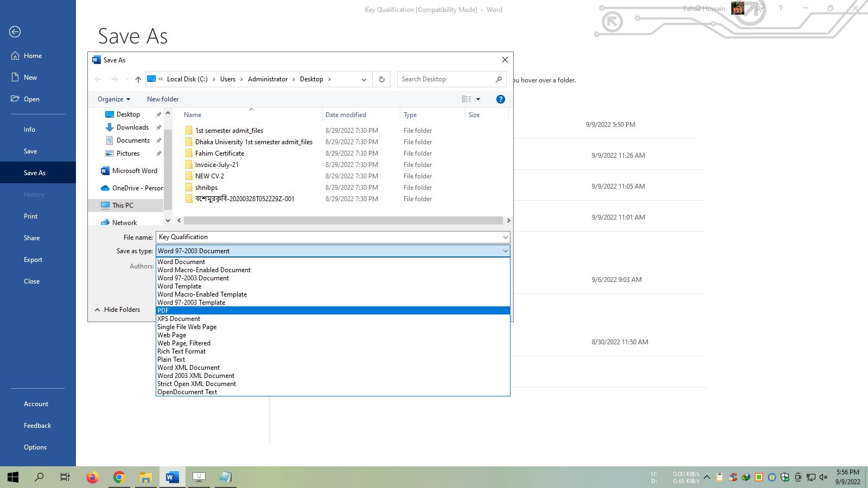Click Users in the address path

(228, 79)
